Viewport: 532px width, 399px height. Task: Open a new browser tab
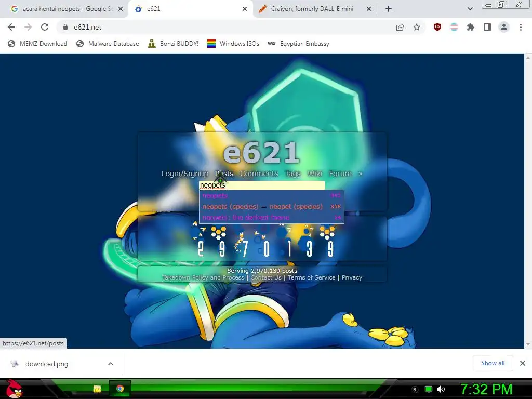click(389, 9)
